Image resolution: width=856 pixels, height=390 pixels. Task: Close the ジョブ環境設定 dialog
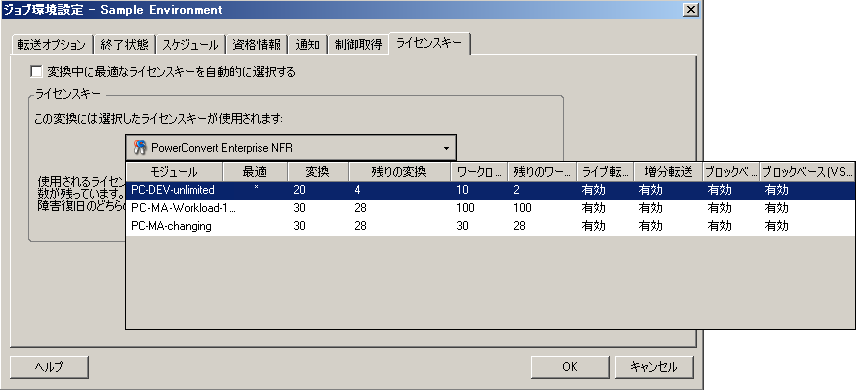tap(691, 9)
